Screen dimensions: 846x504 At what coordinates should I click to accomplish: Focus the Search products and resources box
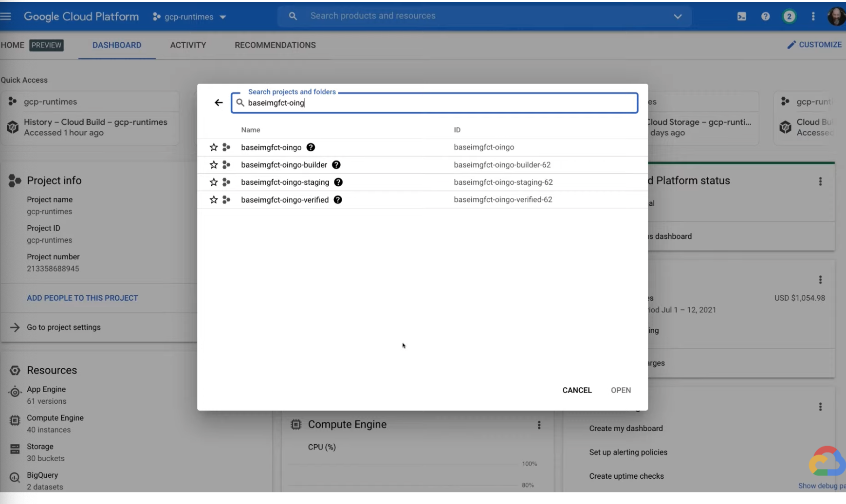click(x=485, y=16)
